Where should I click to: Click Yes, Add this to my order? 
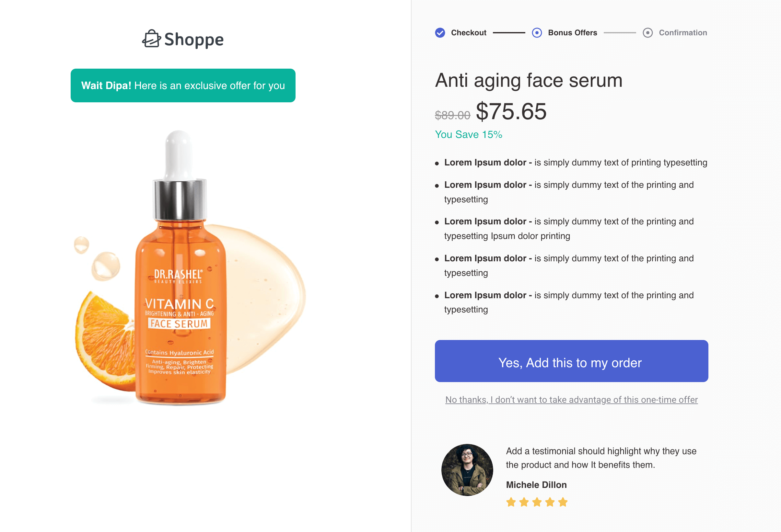(x=571, y=362)
